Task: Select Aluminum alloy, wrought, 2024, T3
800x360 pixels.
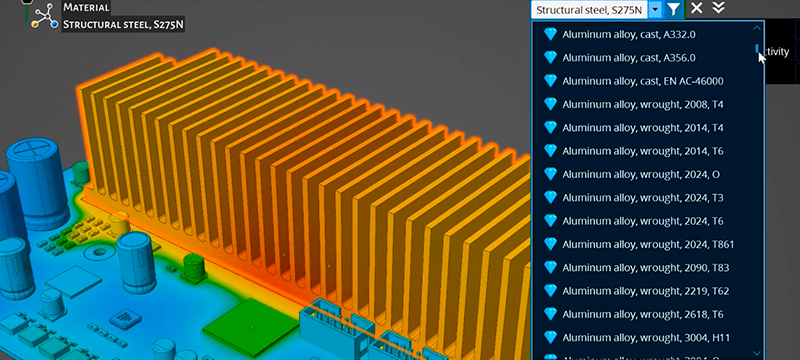Action: click(643, 198)
